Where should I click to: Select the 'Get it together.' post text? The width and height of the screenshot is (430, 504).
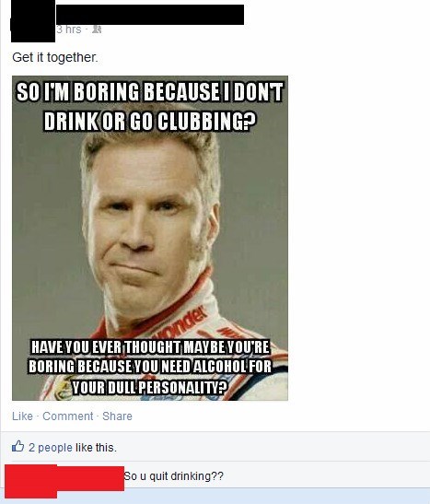click(55, 57)
